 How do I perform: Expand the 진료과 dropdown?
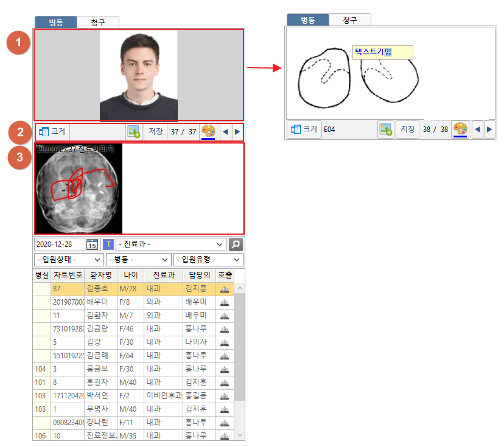click(x=170, y=244)
